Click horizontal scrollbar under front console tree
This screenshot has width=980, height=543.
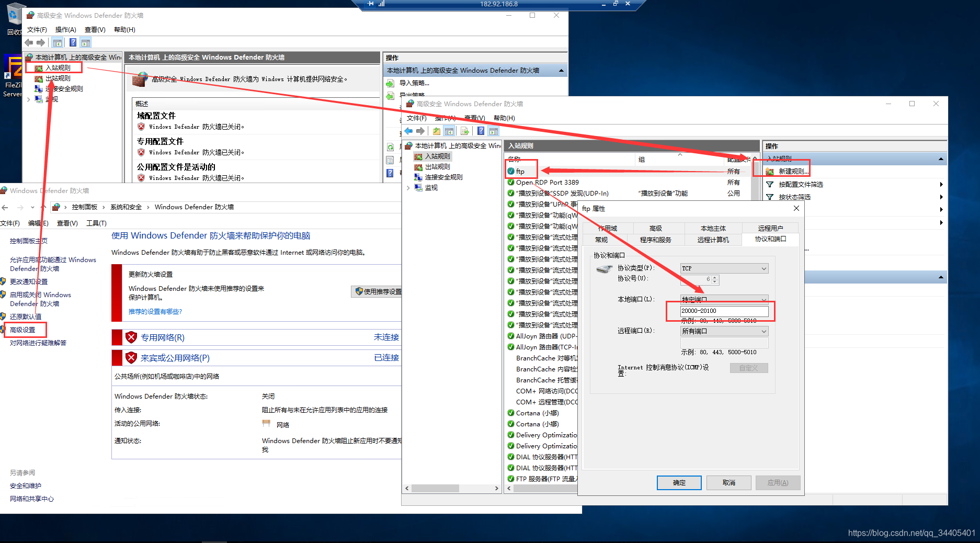pyautogui.click(x=452, y=488)
